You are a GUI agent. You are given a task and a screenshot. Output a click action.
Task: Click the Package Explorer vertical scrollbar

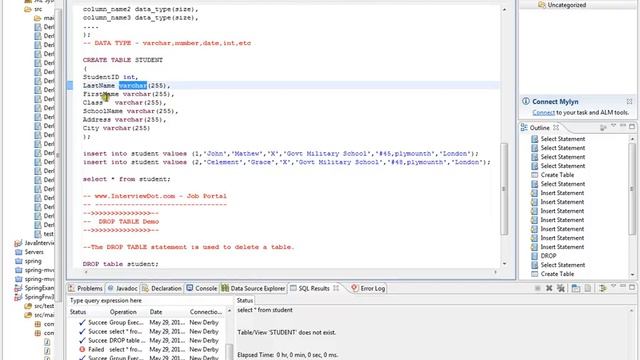pos(58,156)
